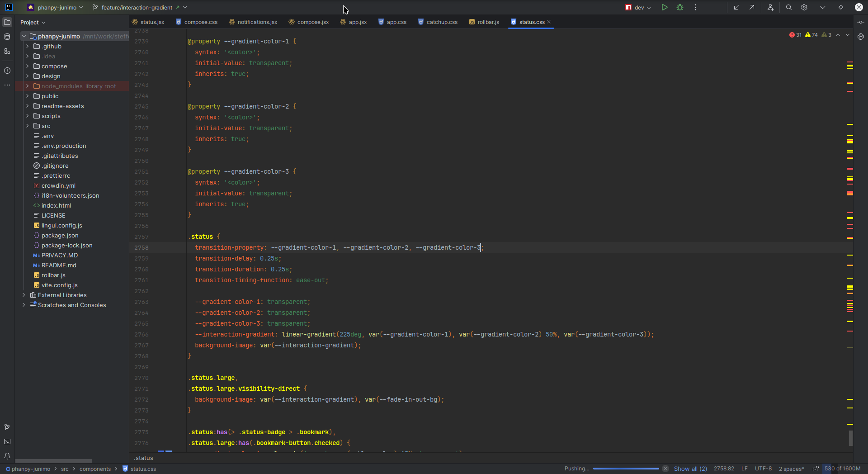Click the .status breadcrumb below editor
The width and height of the screenshot is (868, 474).
[144, 458]
